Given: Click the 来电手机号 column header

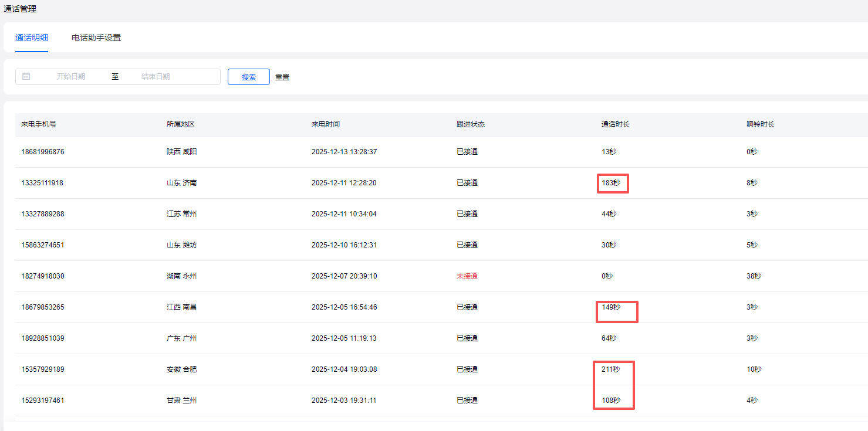Looking at the screenshot, I should pyautogui.click(x=39, y=124).
